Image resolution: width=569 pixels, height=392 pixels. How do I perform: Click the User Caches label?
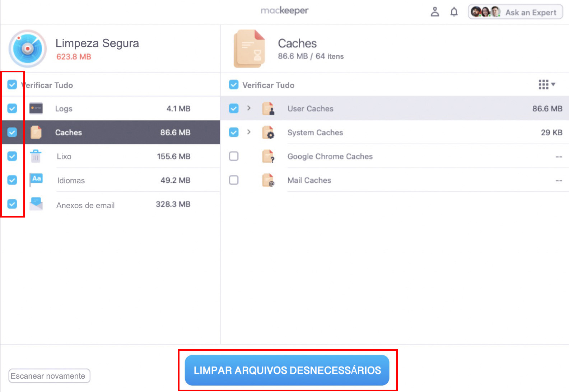(310, 108)
